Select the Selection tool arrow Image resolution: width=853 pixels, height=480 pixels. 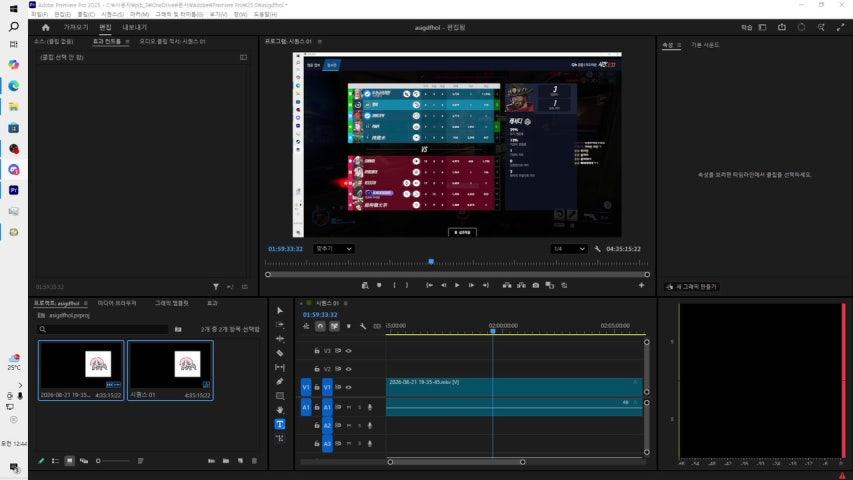280,310
